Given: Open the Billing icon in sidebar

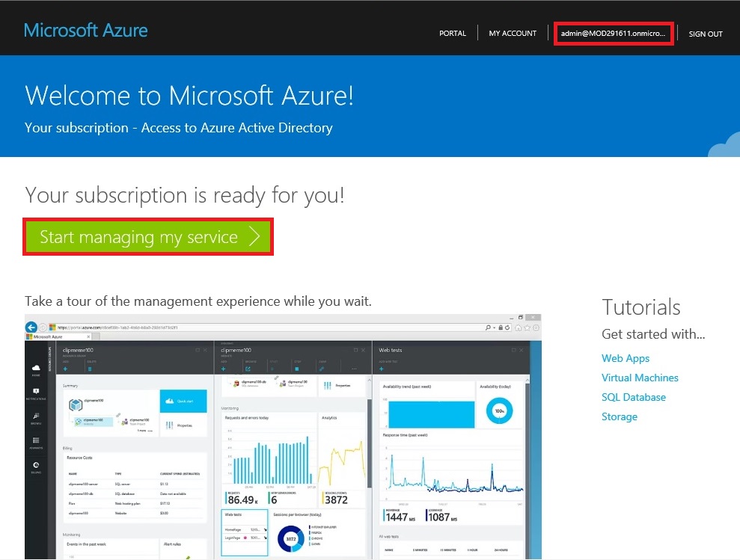Looking at the screenshot, I should 35,467.
